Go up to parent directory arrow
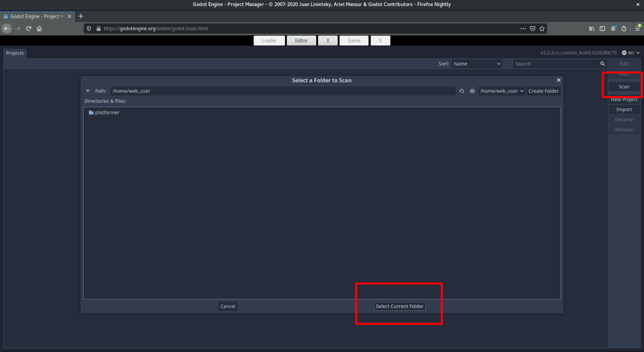 [88, 91]
